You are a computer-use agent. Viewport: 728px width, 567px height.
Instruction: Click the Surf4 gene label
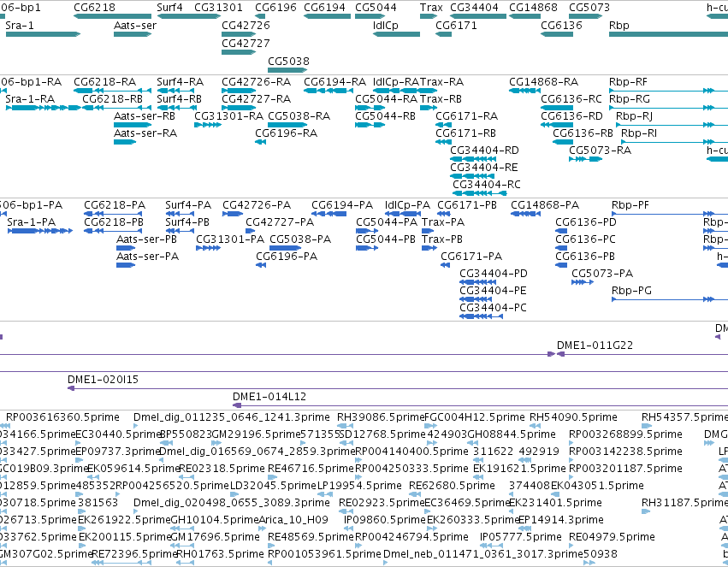coord(169,8)
